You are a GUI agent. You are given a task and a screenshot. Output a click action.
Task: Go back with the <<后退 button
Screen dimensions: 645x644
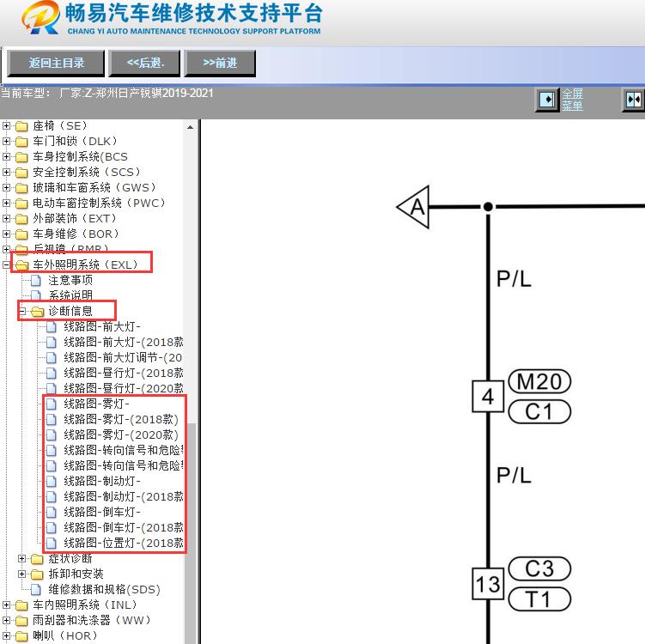[144, 64]
